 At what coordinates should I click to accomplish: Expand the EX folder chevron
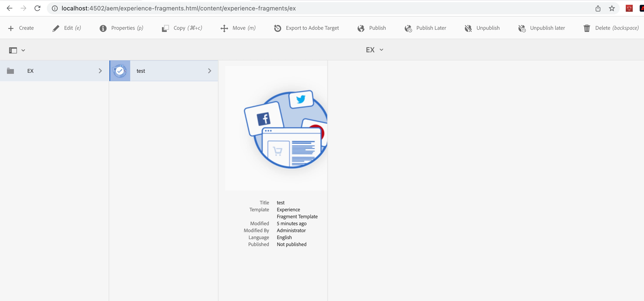(x=100, y=71)
